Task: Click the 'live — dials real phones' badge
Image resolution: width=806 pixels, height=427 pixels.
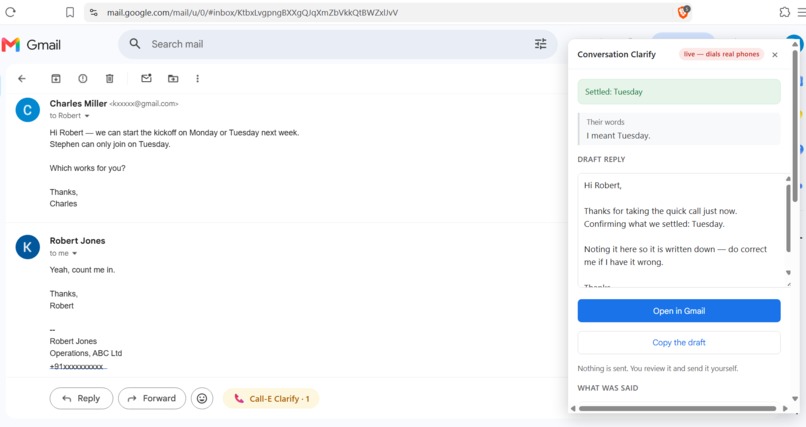Action: [721, 54]
